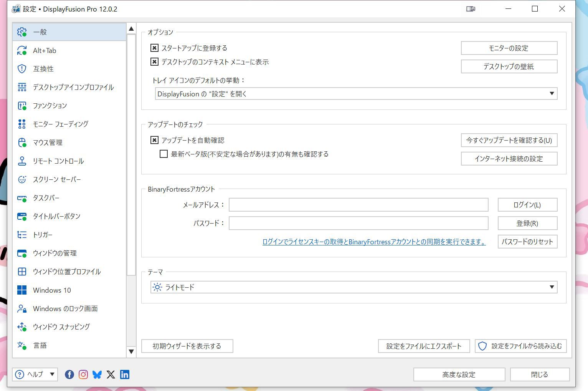Uncheck アップデートを自動確認

[154, 140]
